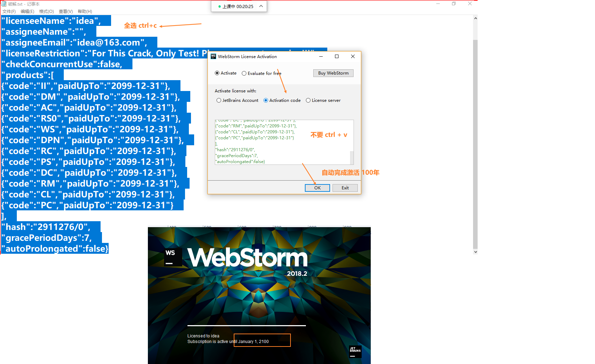Open the 文件(F) menu
The width and height of the screenshot is (595, 364).
(x=9, y=12)
